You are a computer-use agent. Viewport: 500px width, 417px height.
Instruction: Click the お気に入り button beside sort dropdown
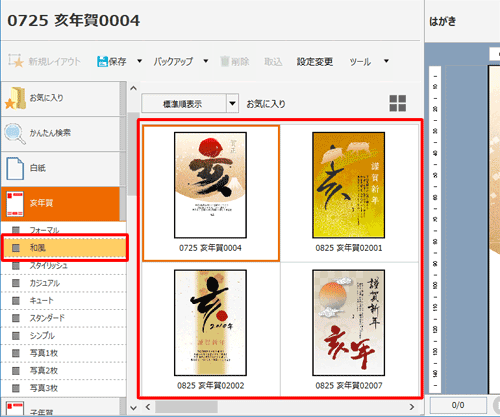point(266,104)
